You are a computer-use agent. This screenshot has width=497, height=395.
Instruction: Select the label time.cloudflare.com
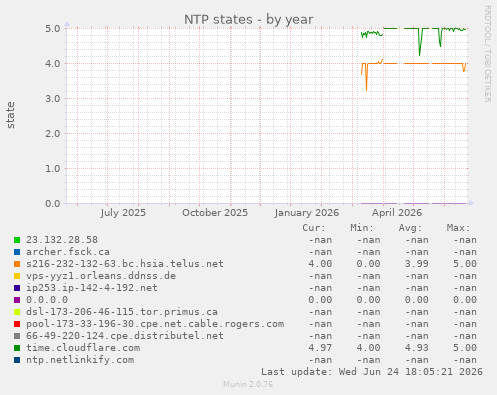tap(83, 348)
